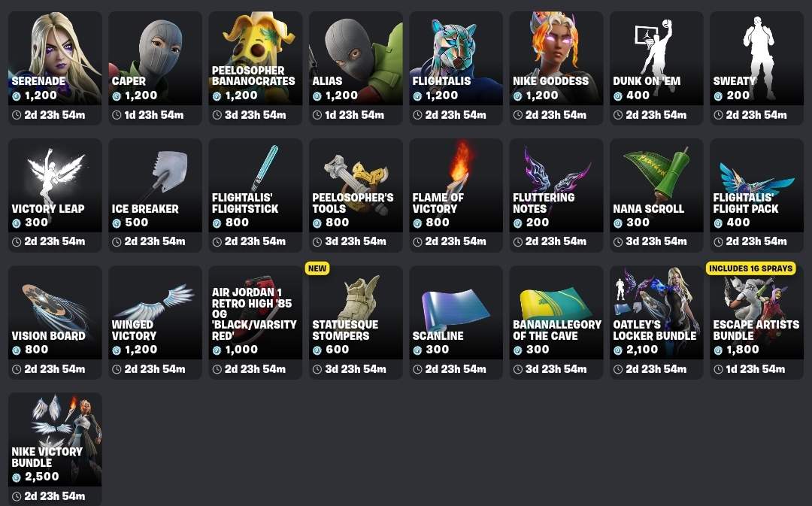
Task: Open Oatley's Locker Bundle card
Action: [656, 323]
